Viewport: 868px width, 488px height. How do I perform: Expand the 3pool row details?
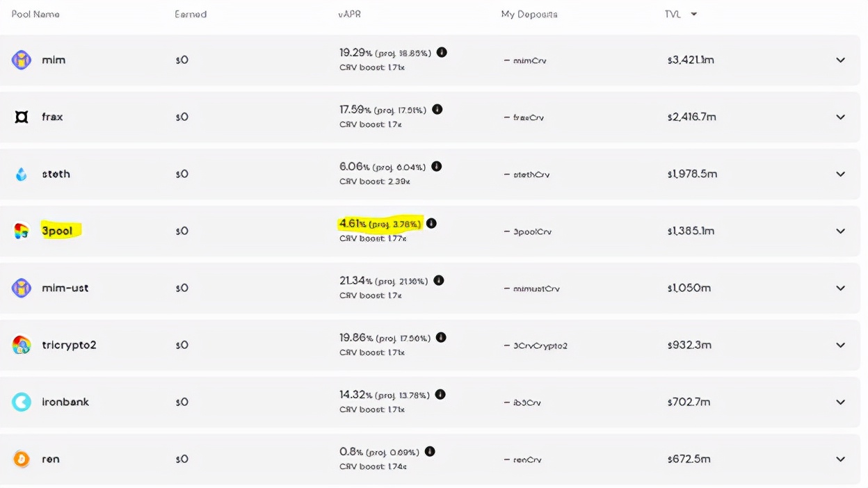point(840,231)
